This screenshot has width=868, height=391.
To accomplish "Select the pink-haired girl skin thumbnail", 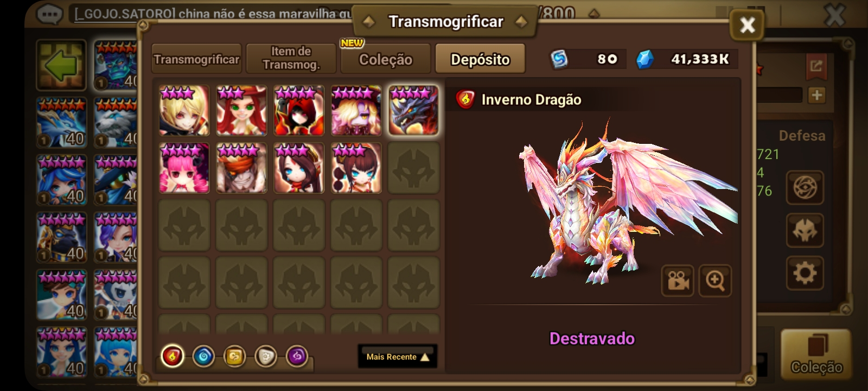I will click(184, 168).
